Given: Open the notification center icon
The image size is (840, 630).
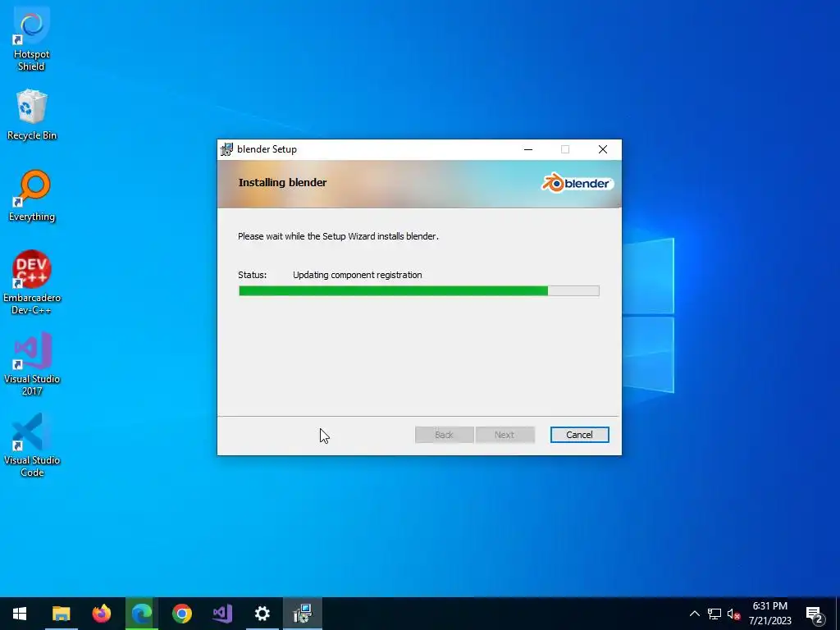Looking at the screenshot, I should point(814,614).
